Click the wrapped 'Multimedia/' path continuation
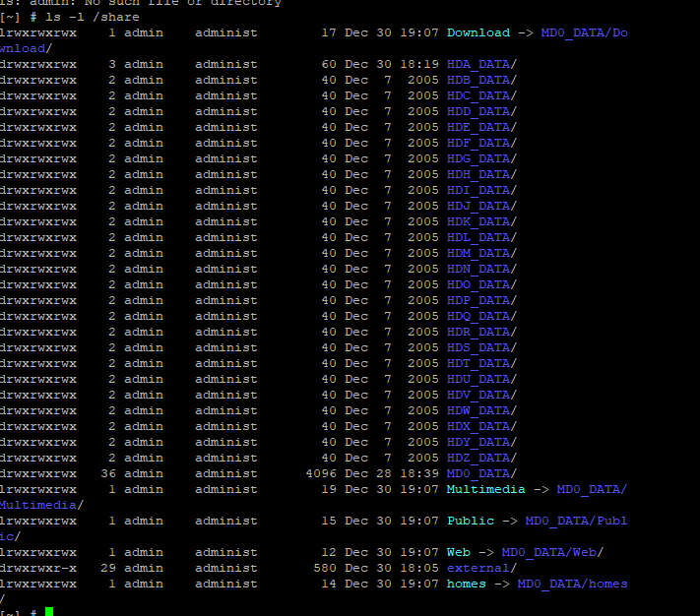Image resolution: width=700 pixels, height=616 pixels. tap(41, 506)
